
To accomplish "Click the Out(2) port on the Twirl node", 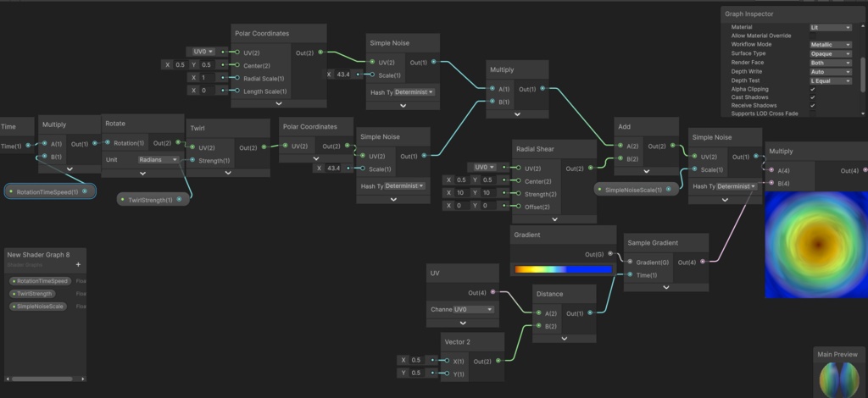I will pos(264,147).
